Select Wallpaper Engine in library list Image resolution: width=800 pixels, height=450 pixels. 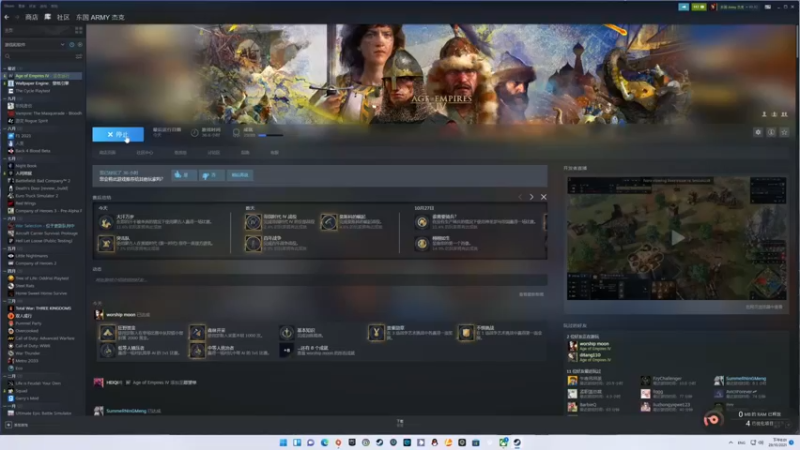pyautogui.click(x=43, y=83)
